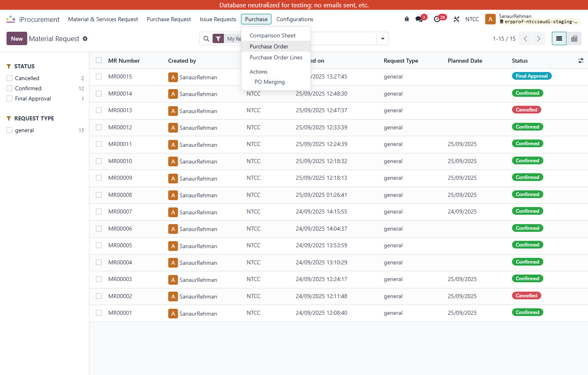The width and height of the screenshot is (588, 375).
Task: Open optional columns adjust icon
Action: (x=581, y=61)
